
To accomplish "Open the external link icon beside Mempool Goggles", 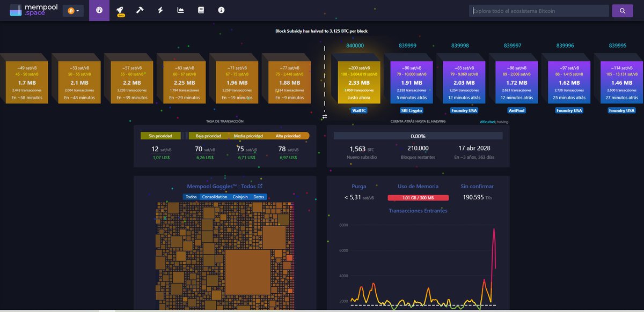I will tap(260, 187).
